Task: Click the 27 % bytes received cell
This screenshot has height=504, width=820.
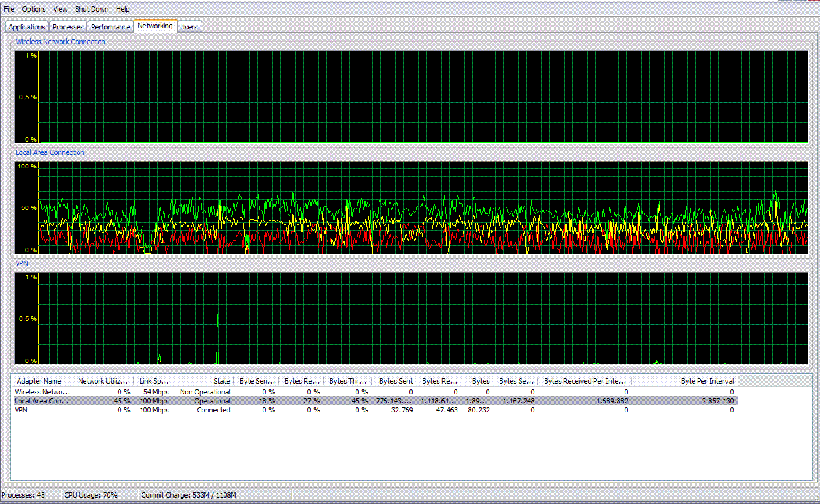Action: pyautogui.click(x=311, y=401)
